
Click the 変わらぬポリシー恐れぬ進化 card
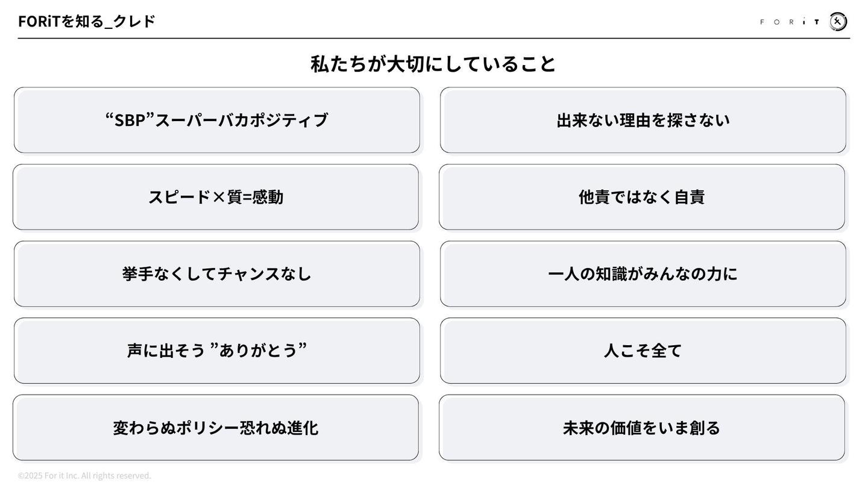pyautogui.click(x=216, y=428)
